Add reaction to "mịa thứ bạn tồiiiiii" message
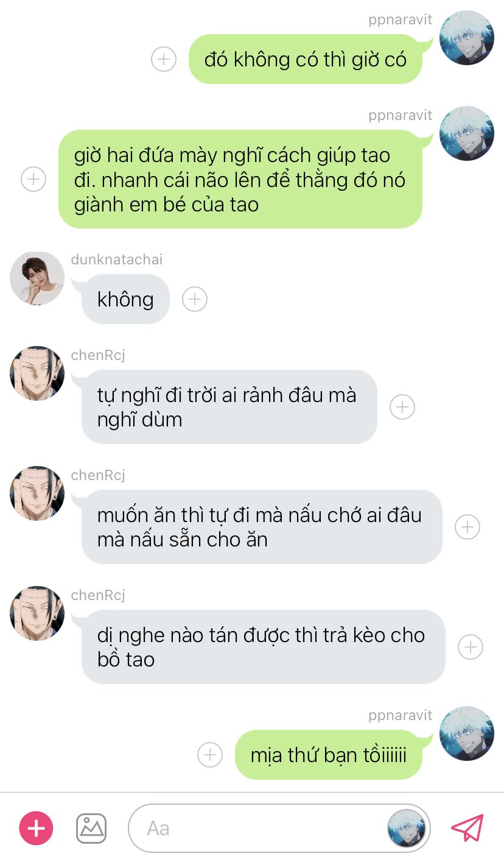Image resolution: width=504 pixels, height=862 pixels. coord(210,755)
